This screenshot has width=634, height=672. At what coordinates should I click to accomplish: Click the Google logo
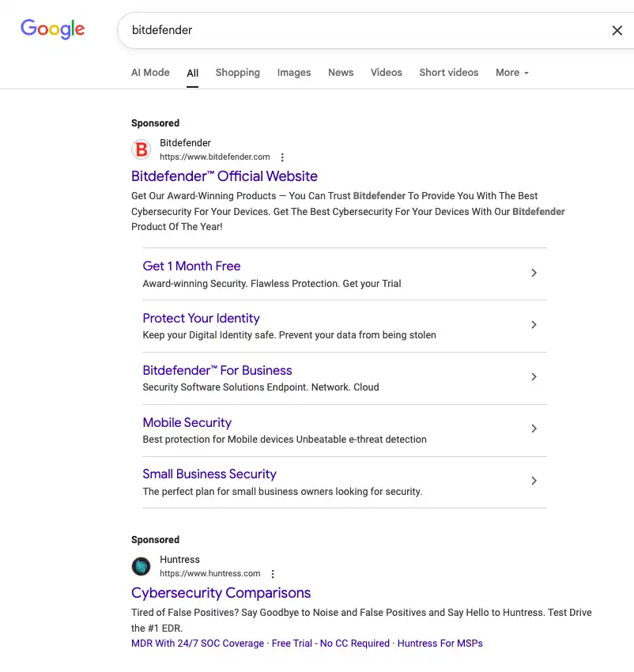(53, 29)
